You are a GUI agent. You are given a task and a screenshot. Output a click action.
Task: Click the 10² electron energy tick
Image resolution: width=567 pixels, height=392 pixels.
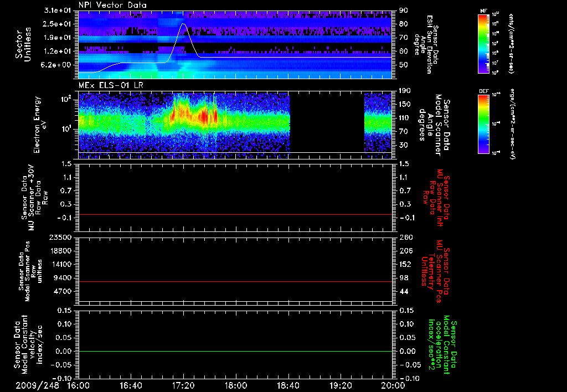coord(66,99)
